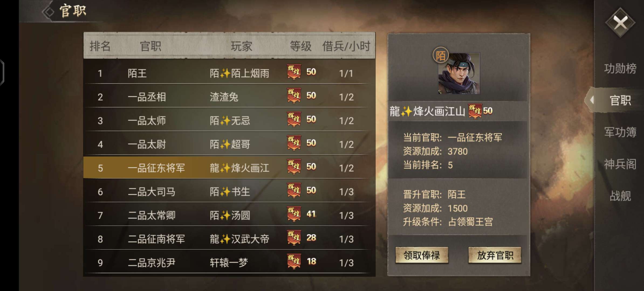The height and width of the screenshot is (291, 644).
Task: Select the 战舰 tab
Action: pyautogui.click(x=620, y=196)
